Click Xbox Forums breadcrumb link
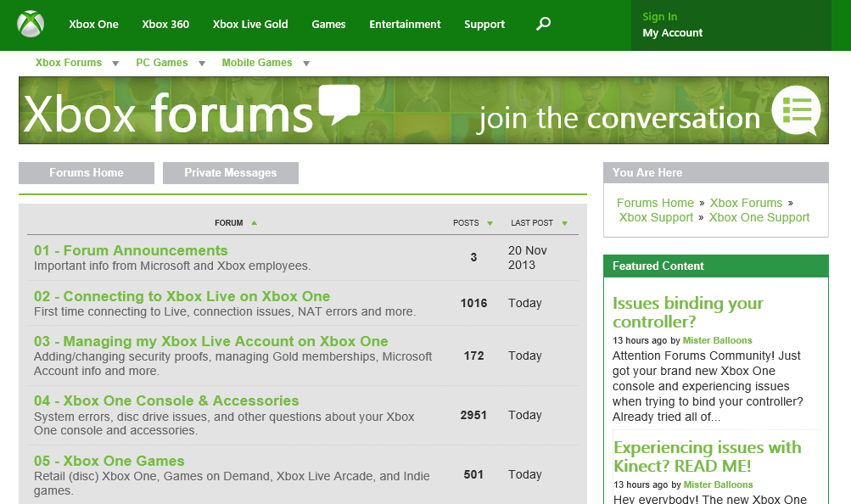Viewport: 851px width, 504px height. pos(747,203)
